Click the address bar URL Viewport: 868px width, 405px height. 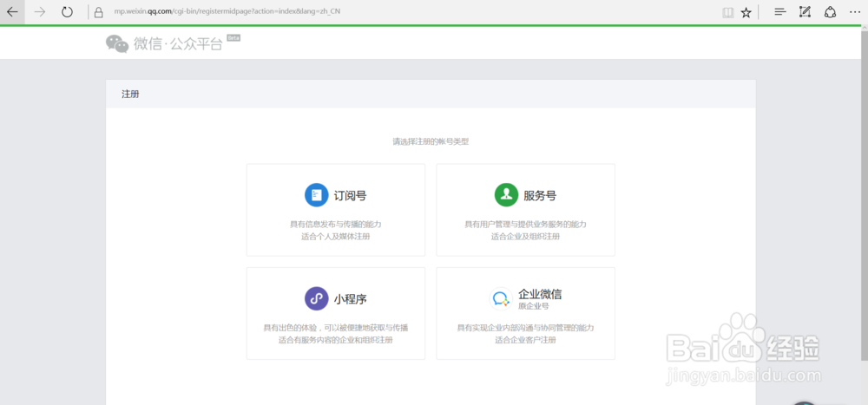coord(227,11)
